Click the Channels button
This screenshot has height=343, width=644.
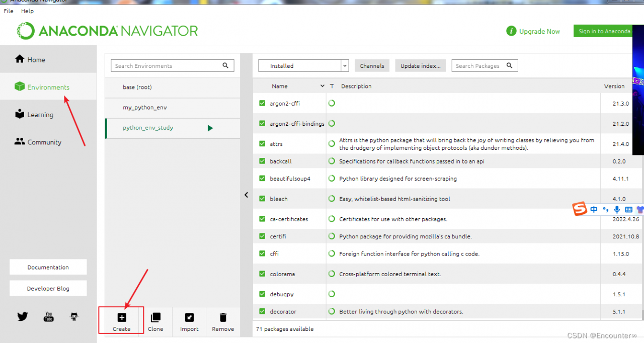pyautogui.click(x=372, y=65)
